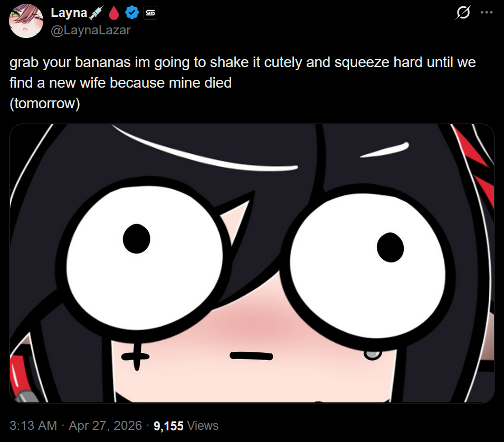
Task: Click the display name Layna
Action: (x=69, y=13)
